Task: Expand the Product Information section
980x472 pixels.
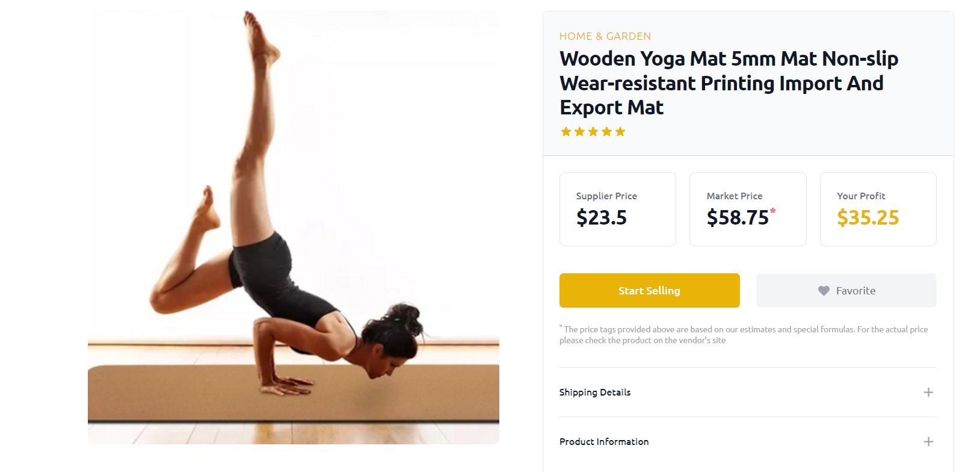Action: coord(748,442)
